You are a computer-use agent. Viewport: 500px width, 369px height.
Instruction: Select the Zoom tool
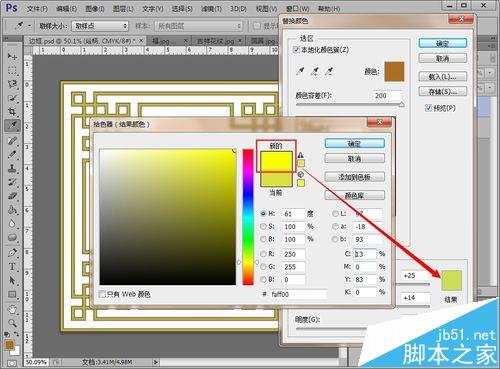(12, 323)
